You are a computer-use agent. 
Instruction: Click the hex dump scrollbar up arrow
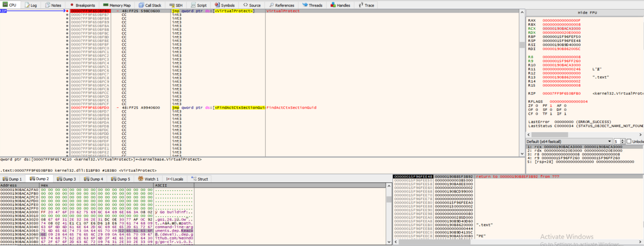(389, 186)
